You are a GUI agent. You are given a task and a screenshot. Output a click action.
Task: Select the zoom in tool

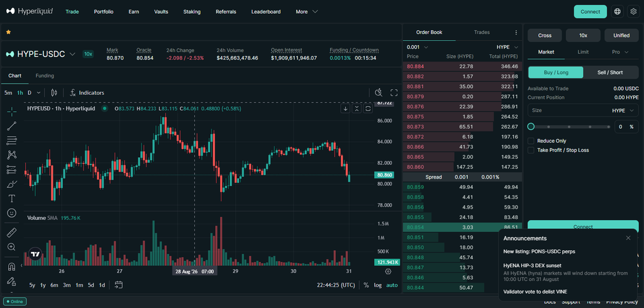point(12,247)
